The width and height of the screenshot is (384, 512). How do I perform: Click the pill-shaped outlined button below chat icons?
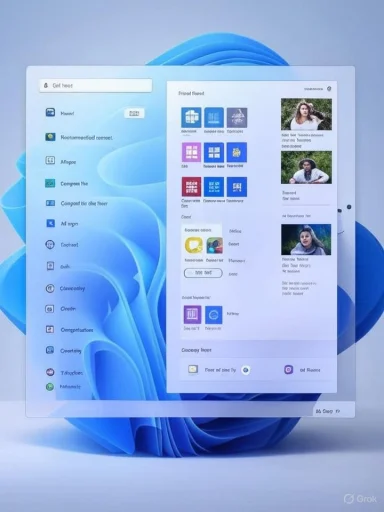203,273
